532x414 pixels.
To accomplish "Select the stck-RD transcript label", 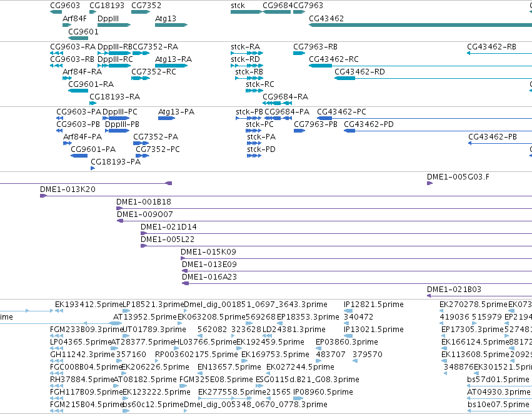I will (245, 59).
